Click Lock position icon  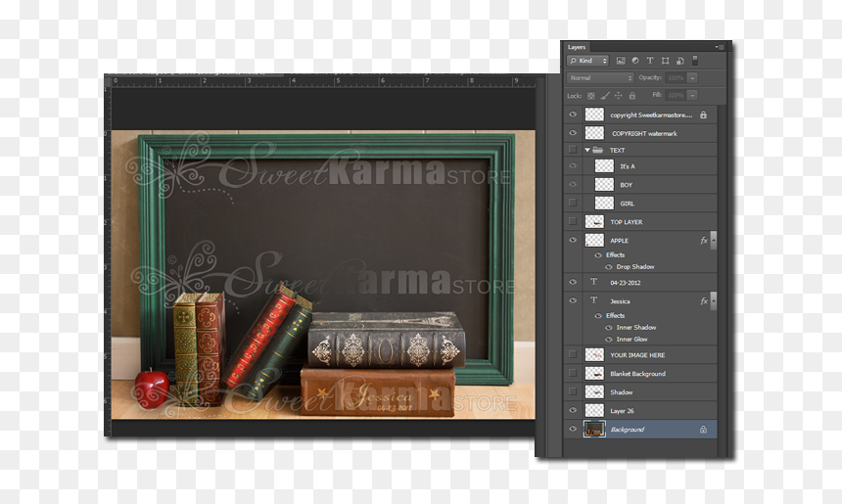click(618, 96)
